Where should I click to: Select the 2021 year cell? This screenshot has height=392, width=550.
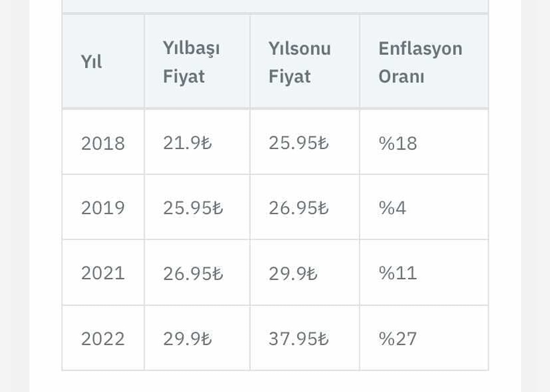point(103,273)
